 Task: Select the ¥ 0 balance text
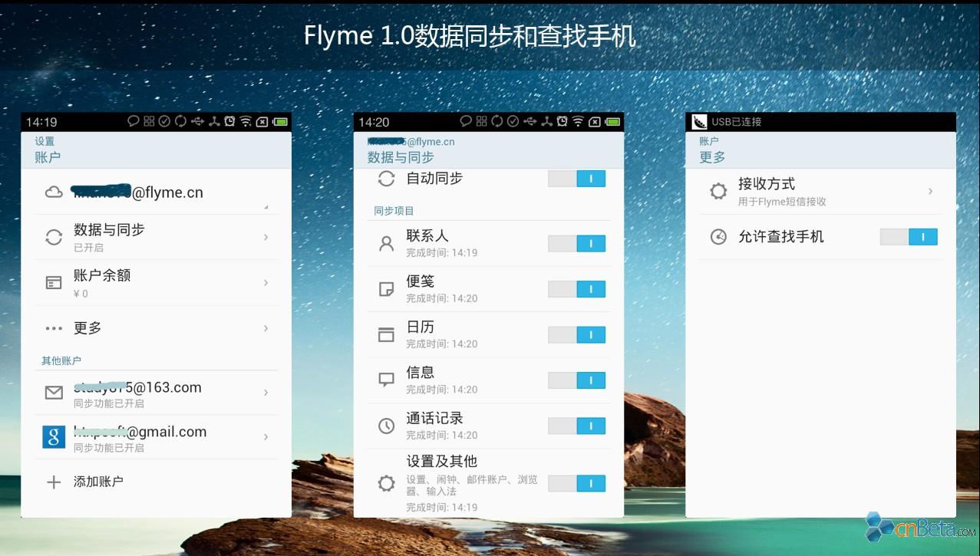coord(81,294)
